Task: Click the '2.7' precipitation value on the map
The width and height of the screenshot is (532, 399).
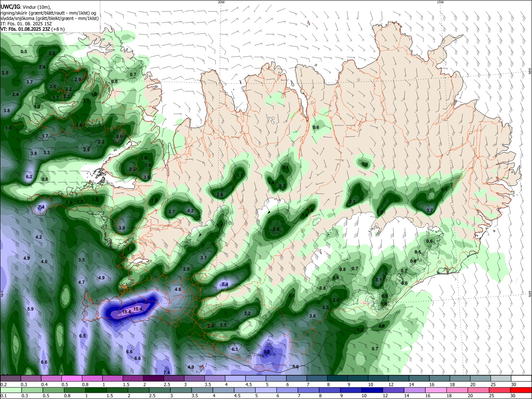Action: point(172,212)
